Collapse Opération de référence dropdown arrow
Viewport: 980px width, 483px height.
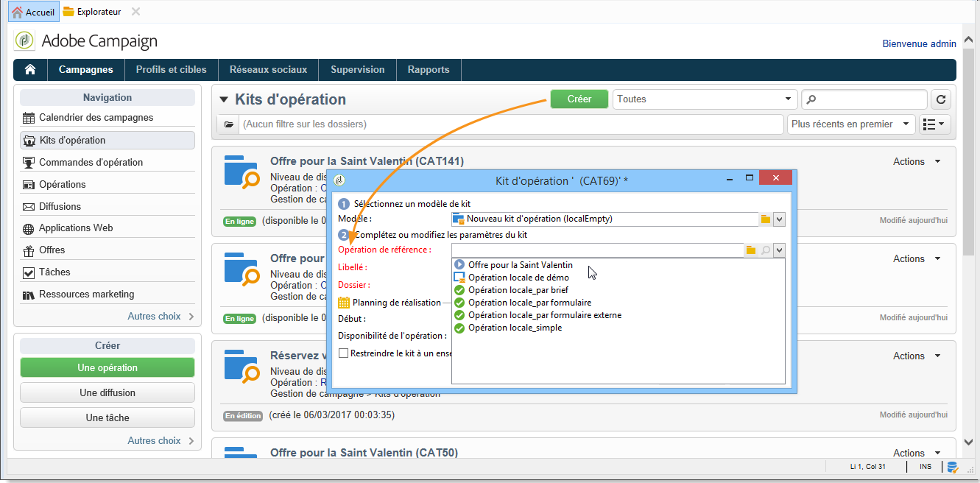tap(779, 250)
